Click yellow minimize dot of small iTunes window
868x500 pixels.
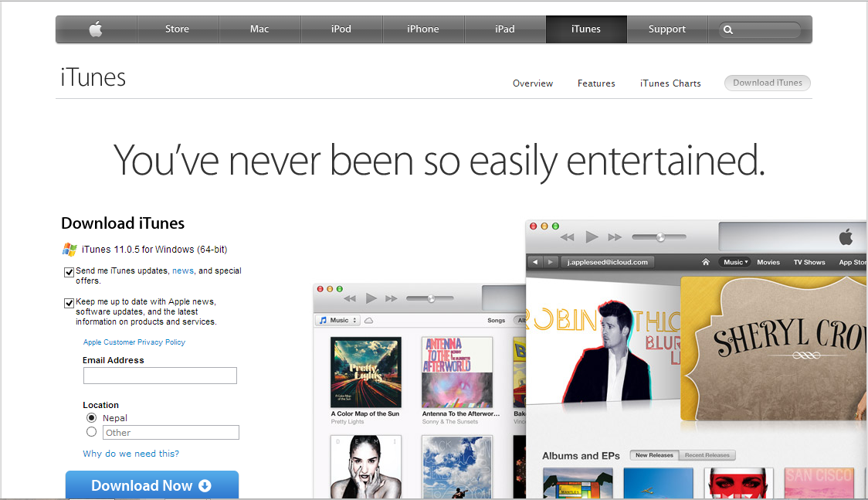[x=330, y=289]
